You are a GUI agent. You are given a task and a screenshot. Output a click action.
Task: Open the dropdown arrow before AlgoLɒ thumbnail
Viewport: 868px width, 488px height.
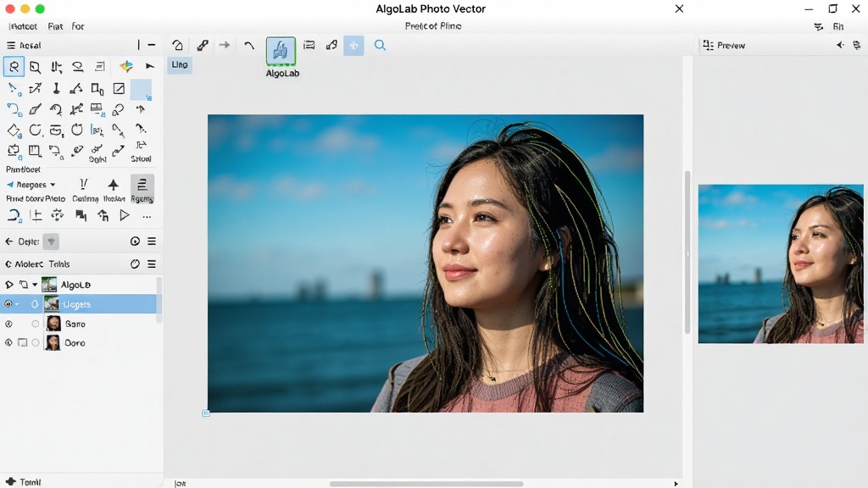[x=35, y=285]
